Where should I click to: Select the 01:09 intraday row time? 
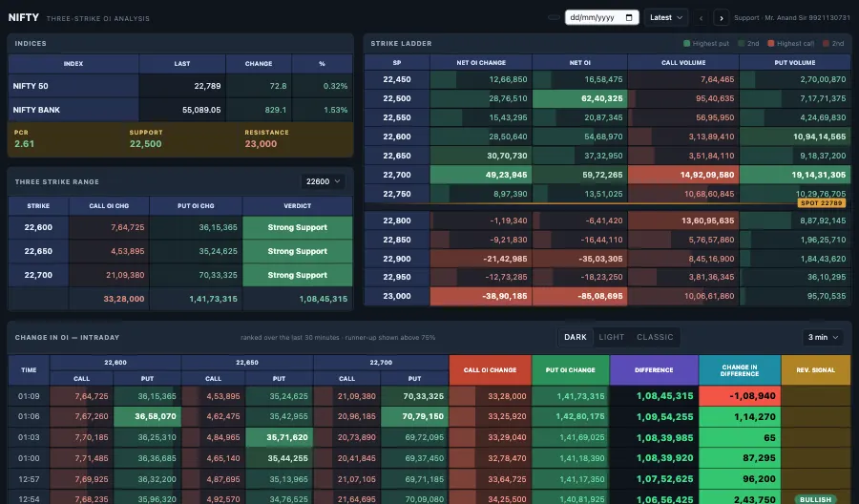[29, 396]
